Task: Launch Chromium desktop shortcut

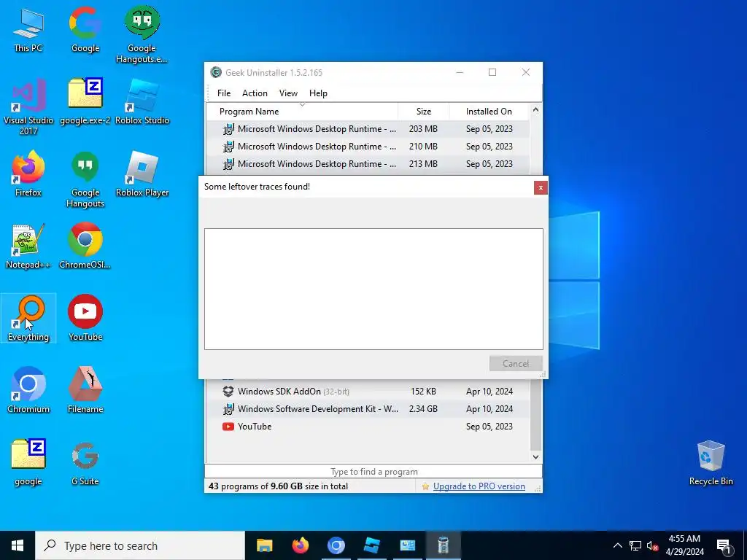Action: tap(28, 391)
